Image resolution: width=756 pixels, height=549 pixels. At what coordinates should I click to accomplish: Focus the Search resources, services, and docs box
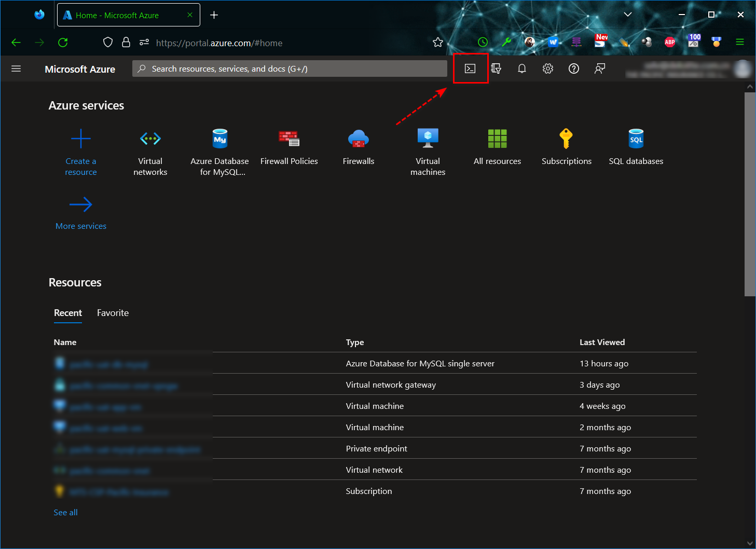tap(290, 68)
